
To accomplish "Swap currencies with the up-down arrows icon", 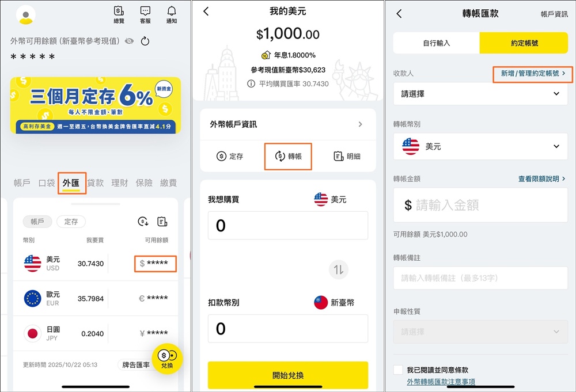I will click(x=338, y=270).
